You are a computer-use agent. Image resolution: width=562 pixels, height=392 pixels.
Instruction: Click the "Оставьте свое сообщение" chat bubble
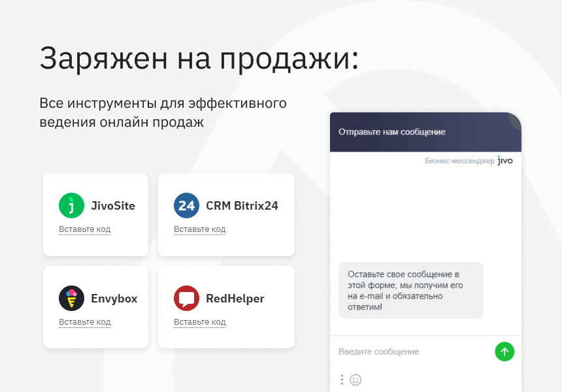(410, 290)
